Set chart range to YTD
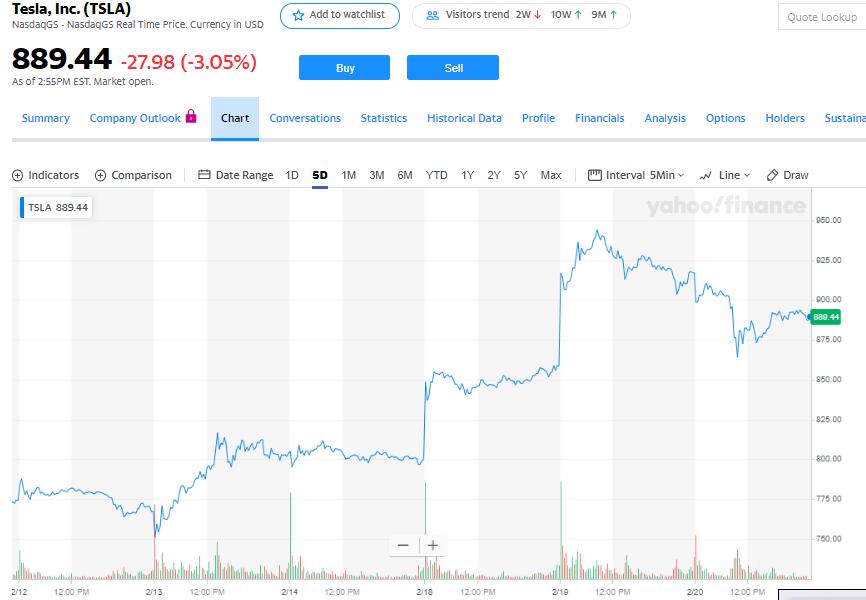The image size is (866, 600). pos(437,175)
